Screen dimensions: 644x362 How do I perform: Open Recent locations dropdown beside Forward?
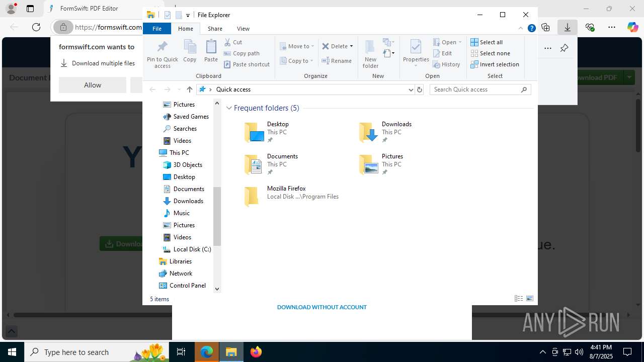coord(179,89)
